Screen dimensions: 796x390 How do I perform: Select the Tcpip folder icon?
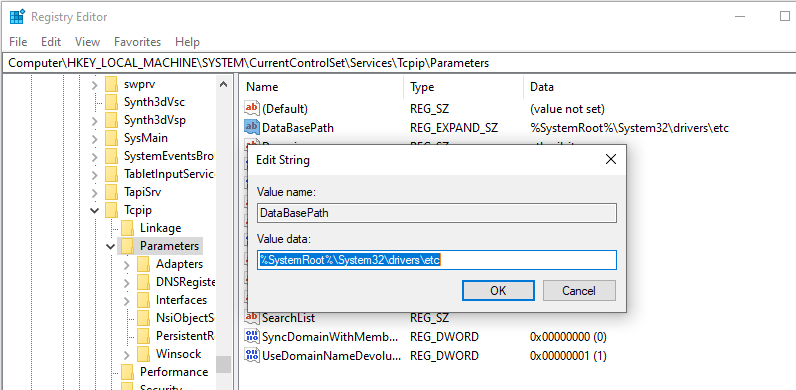[x=112, y=210]
